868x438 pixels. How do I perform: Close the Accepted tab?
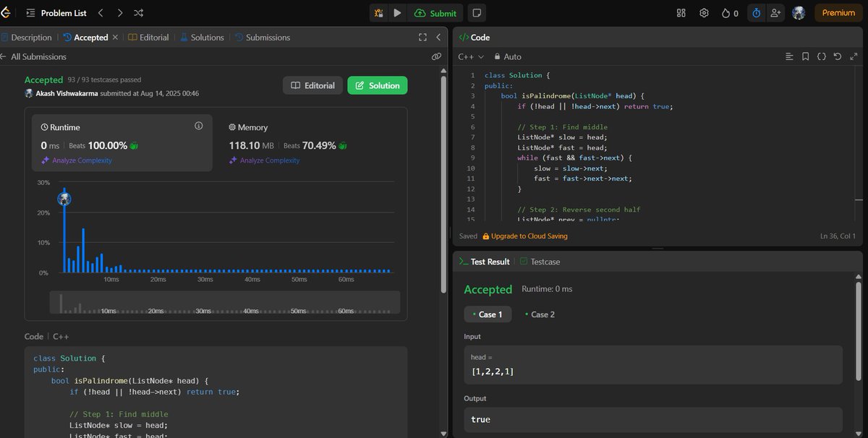click(115, 38)
